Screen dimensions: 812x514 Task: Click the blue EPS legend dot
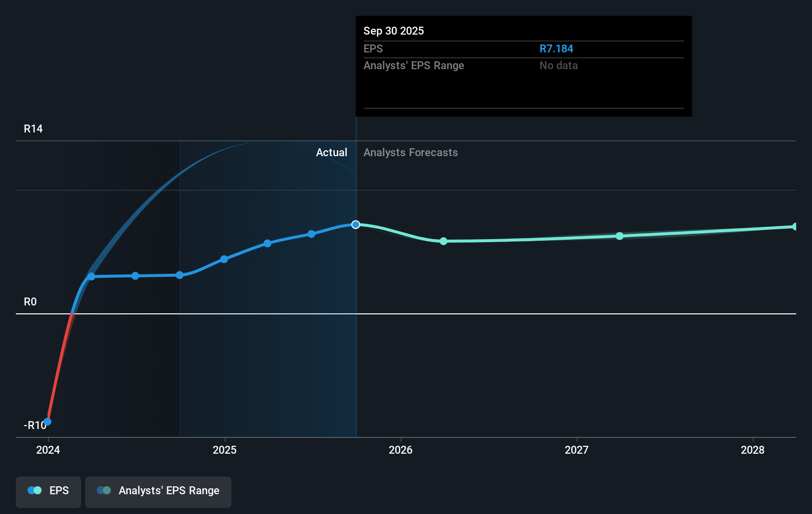[x=31, y=490]
